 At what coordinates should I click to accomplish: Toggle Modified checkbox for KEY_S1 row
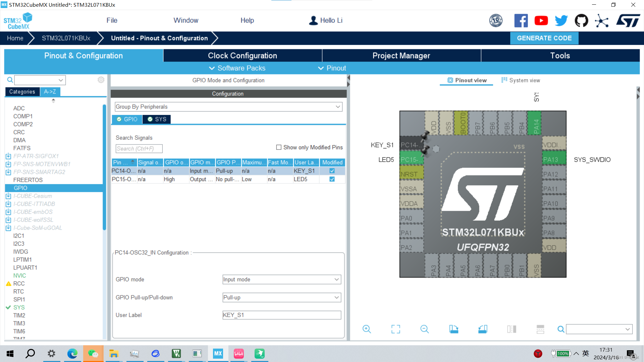coord(332,171)
